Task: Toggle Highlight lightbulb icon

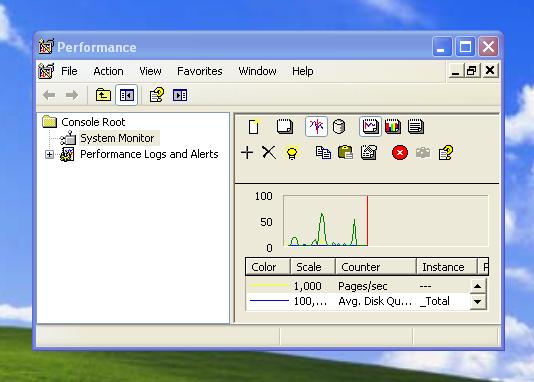Action: [292, 153]
